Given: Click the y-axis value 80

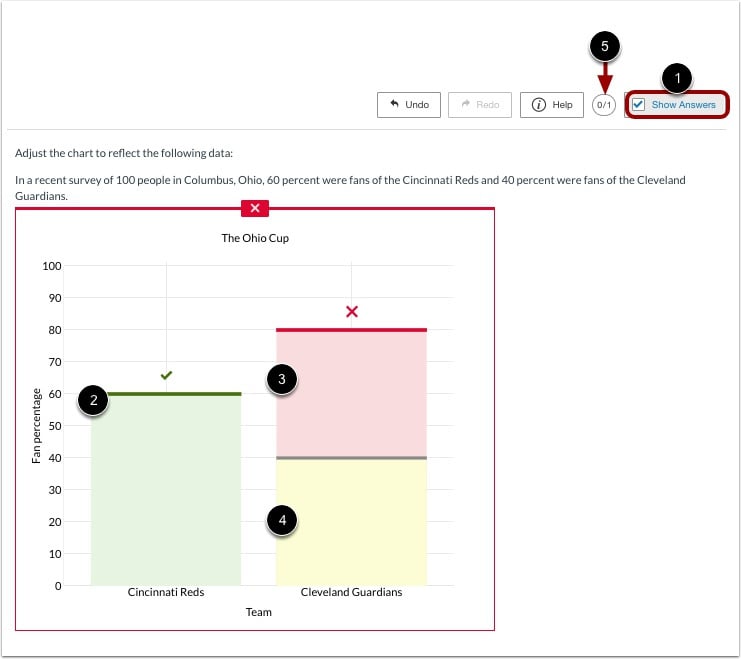Looking at the screenshot, I should coord(55,330).
